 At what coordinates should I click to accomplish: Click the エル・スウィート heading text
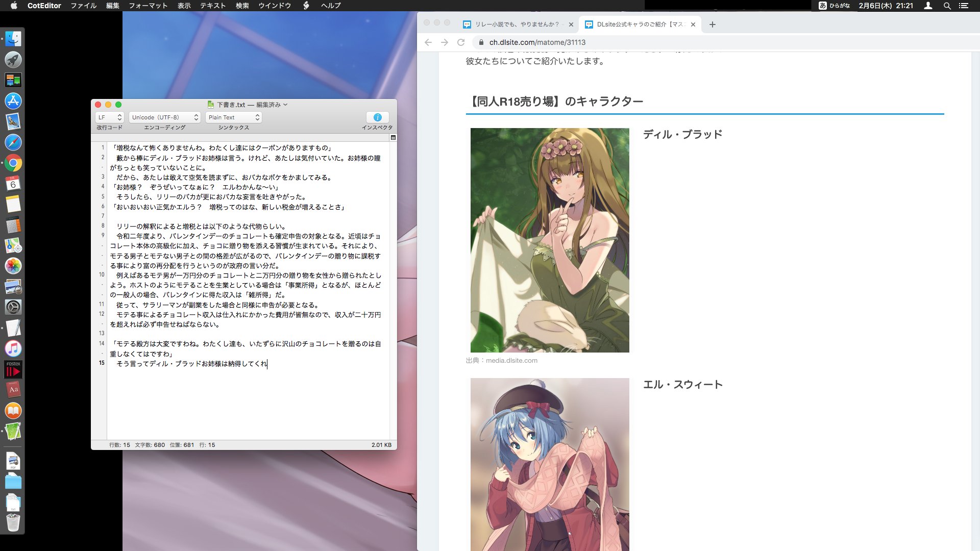click(682, 385)
